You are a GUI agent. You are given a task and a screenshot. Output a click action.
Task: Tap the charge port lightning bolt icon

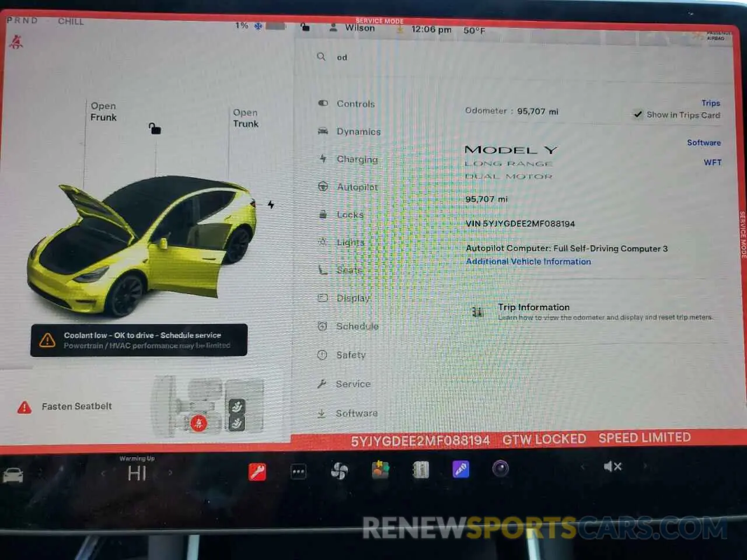pyautogui.click(x=271, y=204)
